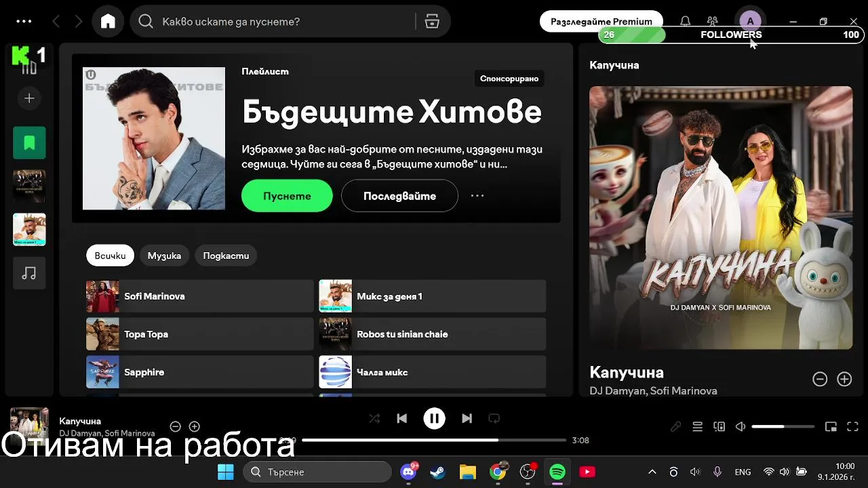
Task: Adjust the Spotify volume slider
Action: pos(783,426)
